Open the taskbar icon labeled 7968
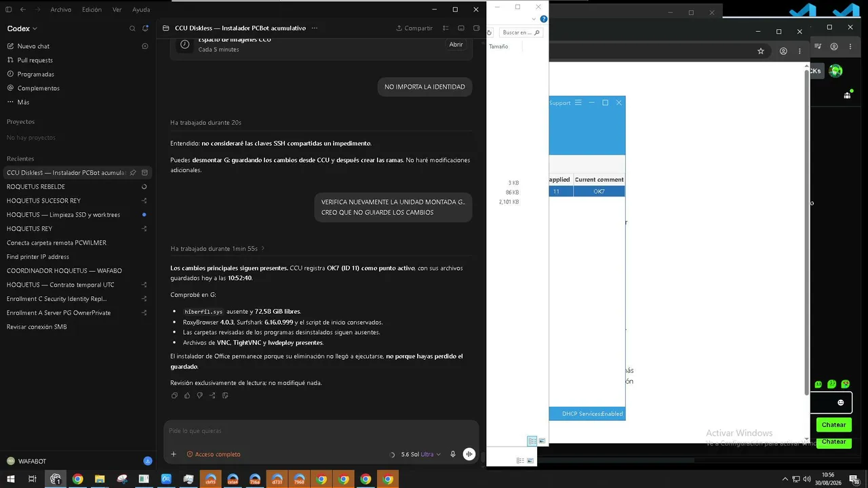The width and height of the screenshot is (868, 488). point(299,479)
